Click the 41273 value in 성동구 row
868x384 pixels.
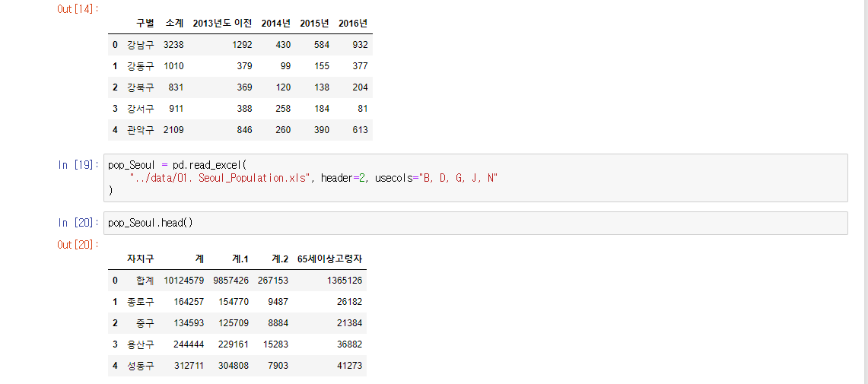pos(350,366)
